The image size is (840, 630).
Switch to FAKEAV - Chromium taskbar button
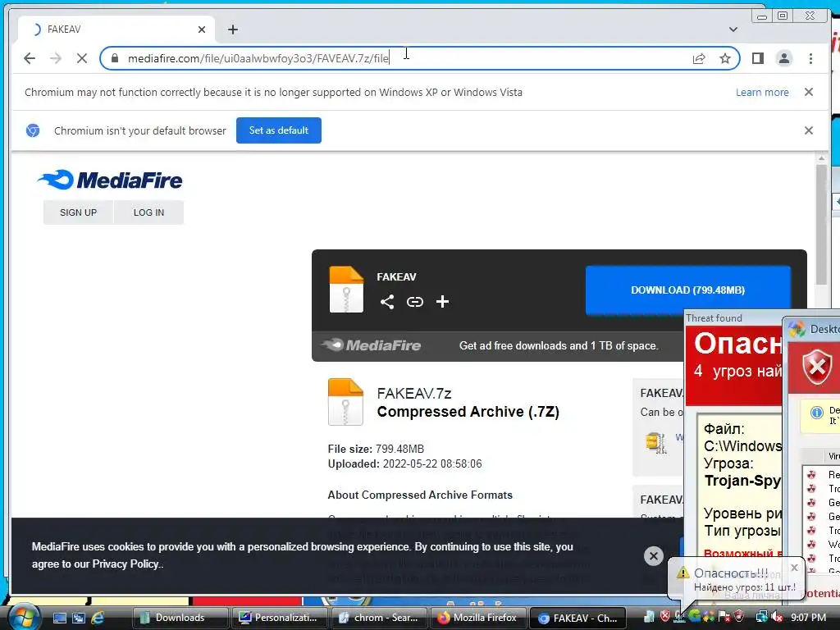pos(577,618)
